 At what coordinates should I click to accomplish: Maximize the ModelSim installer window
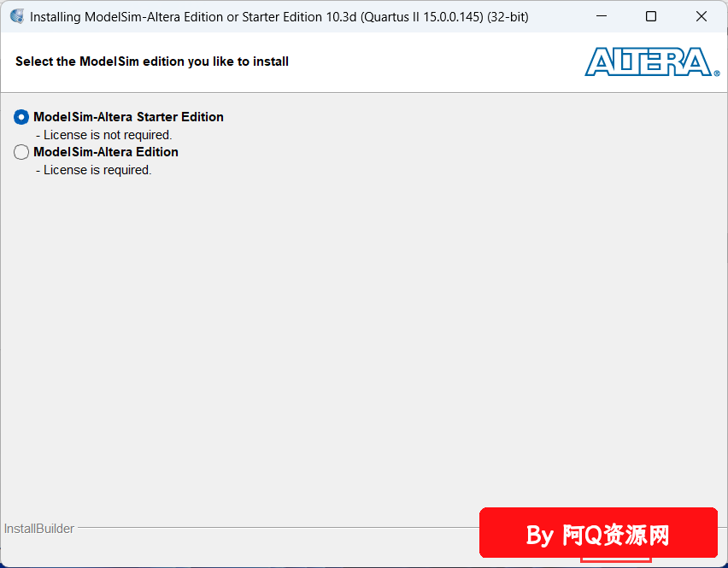[651, 16]
